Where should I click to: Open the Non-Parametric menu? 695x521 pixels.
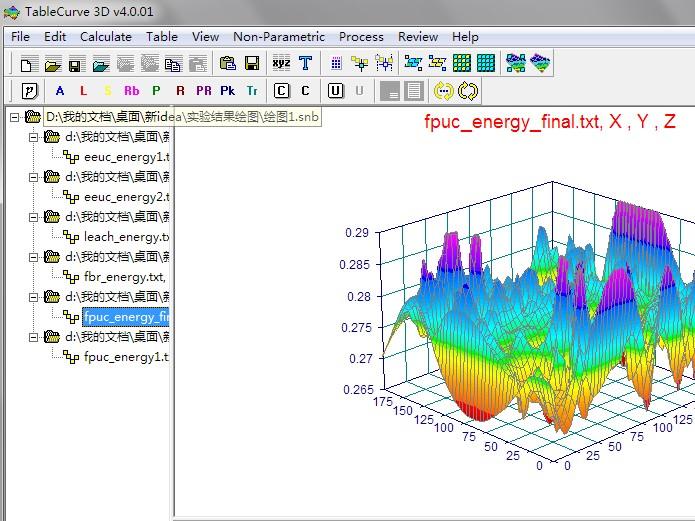point(279,36)
